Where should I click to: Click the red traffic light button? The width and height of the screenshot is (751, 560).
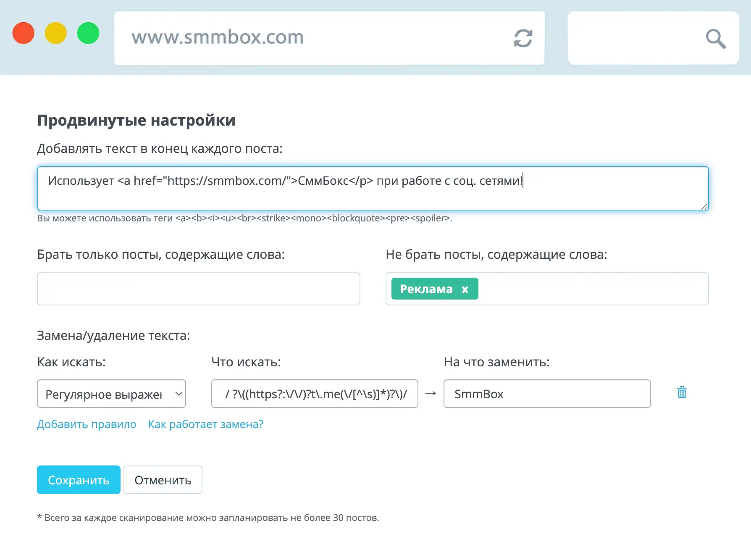click(x=24, y=32)
